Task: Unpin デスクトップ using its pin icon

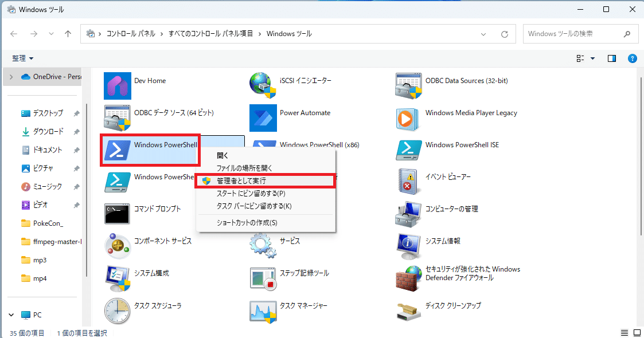Action: click(76, 113)
